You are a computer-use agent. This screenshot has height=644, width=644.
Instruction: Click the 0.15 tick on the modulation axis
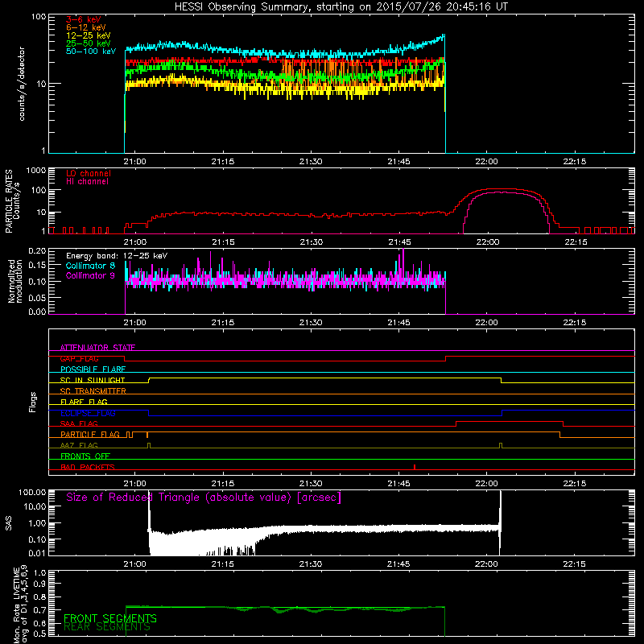click(37, 266)
